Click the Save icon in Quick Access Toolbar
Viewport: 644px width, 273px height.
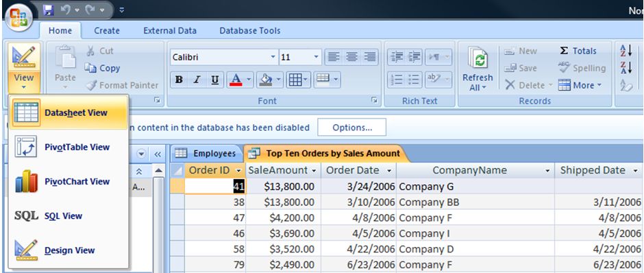click(x=49, y=10)
